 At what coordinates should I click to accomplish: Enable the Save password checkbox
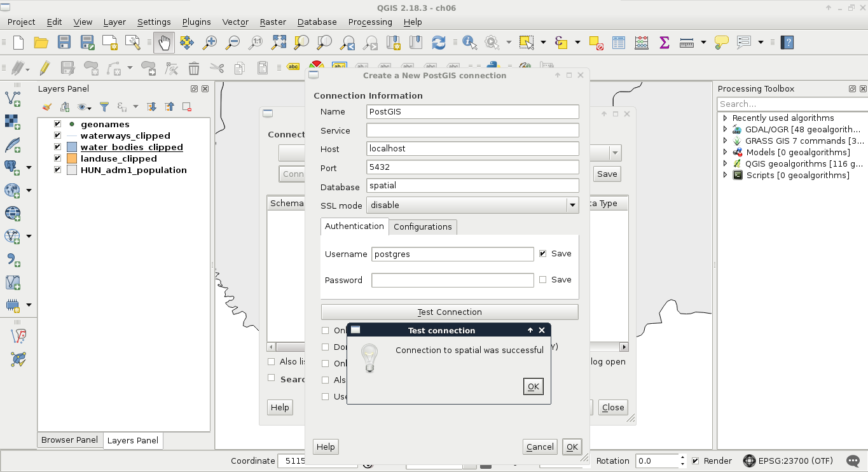542,280
